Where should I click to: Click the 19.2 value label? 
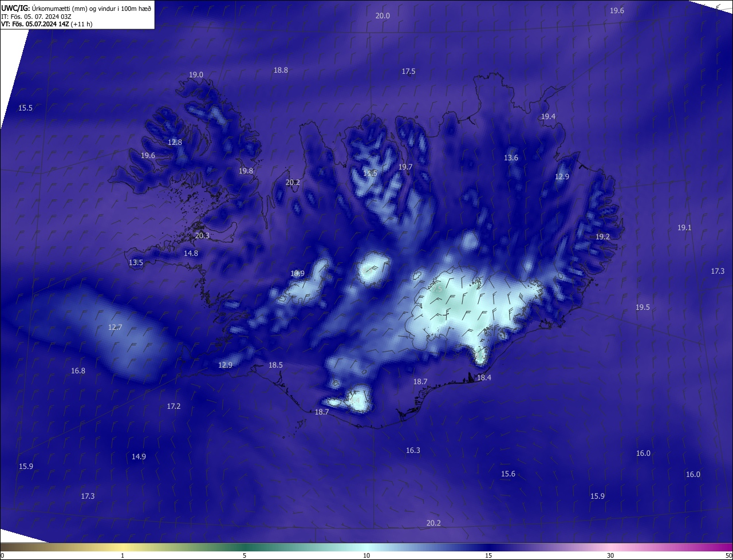[602, 237]
